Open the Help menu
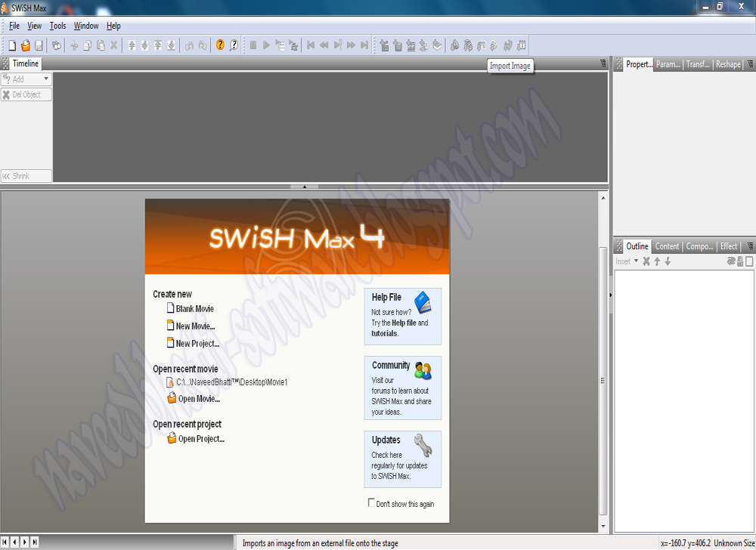756x550 pixels. pyautogui.click(x=114, y=26)
